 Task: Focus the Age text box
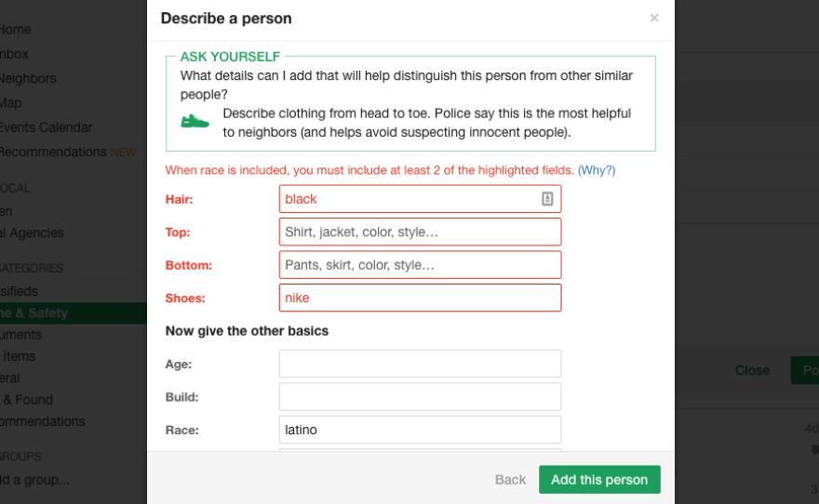[420, 364]
